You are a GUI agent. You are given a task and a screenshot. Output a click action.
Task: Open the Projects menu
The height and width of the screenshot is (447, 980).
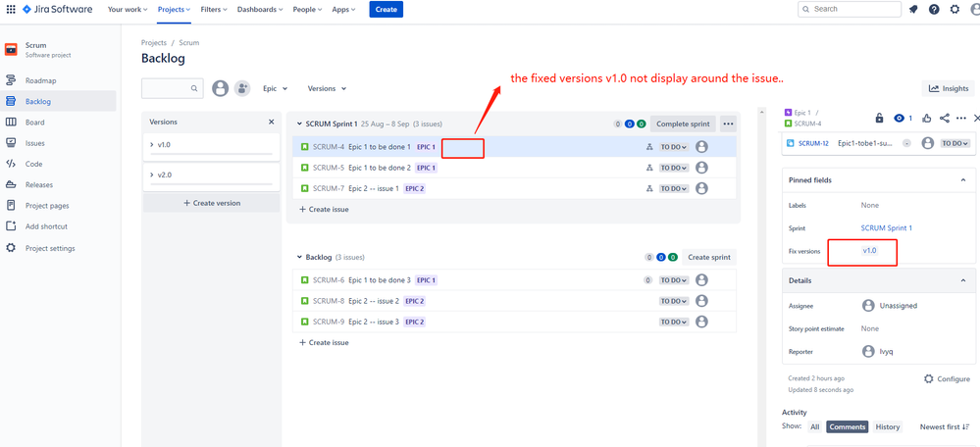click(174, 10)
